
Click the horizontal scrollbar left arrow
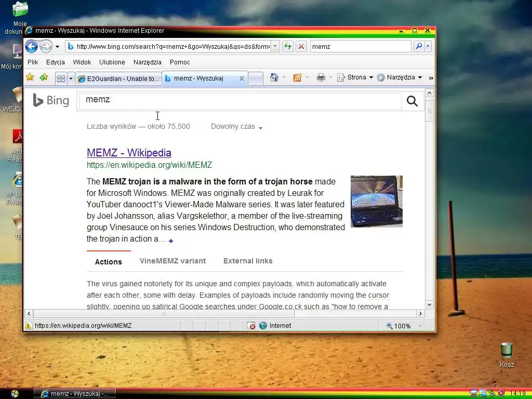29,313
